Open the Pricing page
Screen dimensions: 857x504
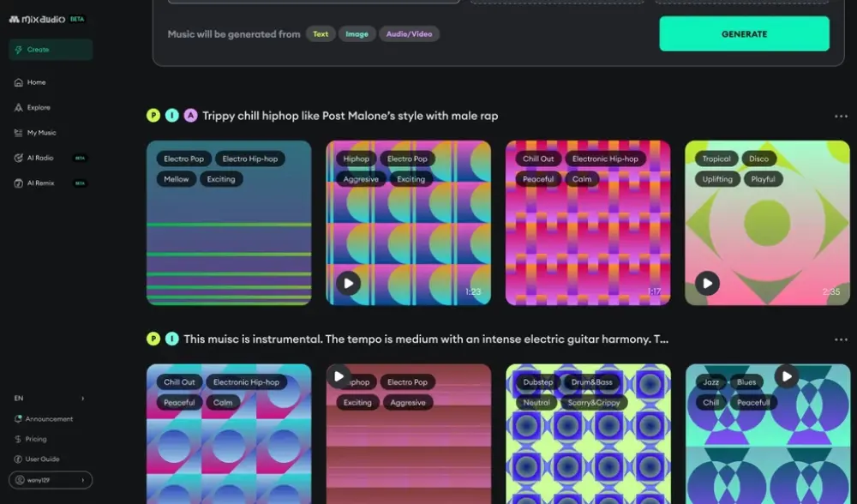[x=36, y=439]
